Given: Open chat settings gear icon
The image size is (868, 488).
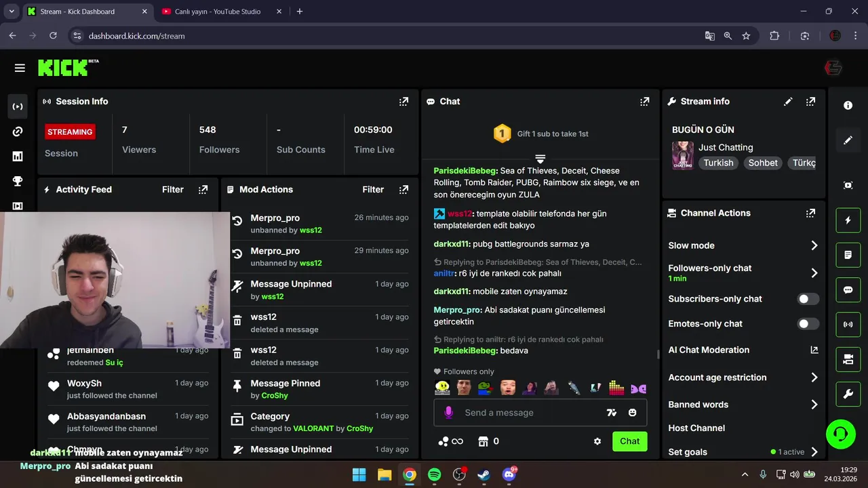Looking at the screenshot, I should (x=597, y=441).
